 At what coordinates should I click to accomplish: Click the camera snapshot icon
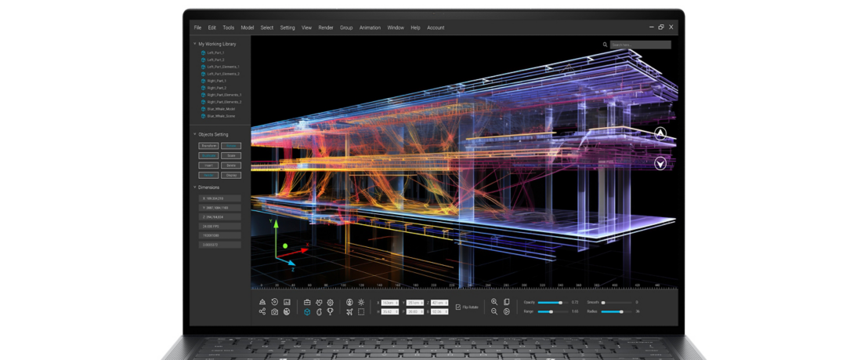click(x=274, y=312)
